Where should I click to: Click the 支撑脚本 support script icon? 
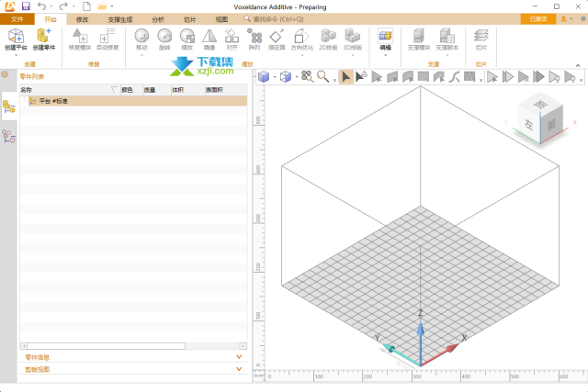(447, 36)
